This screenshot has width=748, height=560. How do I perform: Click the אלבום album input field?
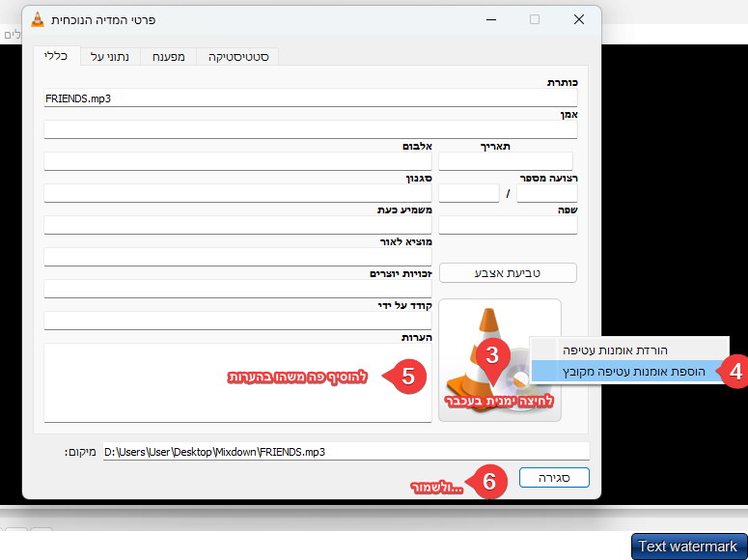[x=237, y=161]
